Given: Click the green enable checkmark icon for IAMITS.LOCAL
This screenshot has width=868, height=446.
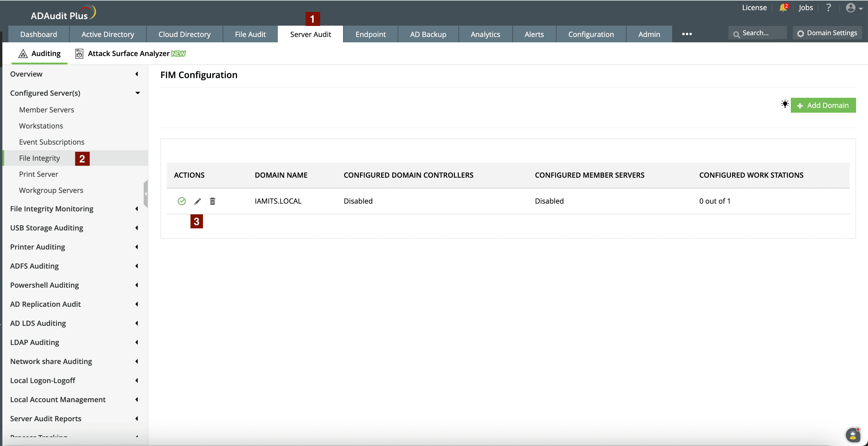Looking at the screenshot, I should (x=182, y=201).
